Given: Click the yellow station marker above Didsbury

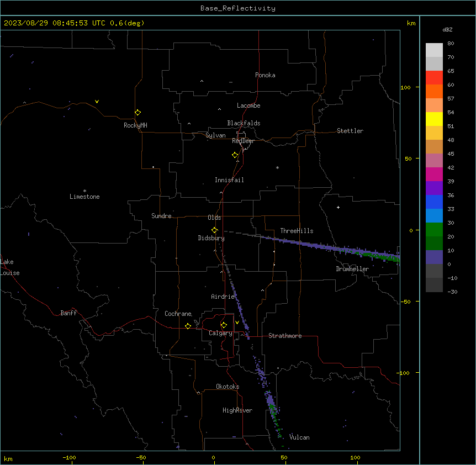Looking at the screenshot, I should tap(215, 230).
